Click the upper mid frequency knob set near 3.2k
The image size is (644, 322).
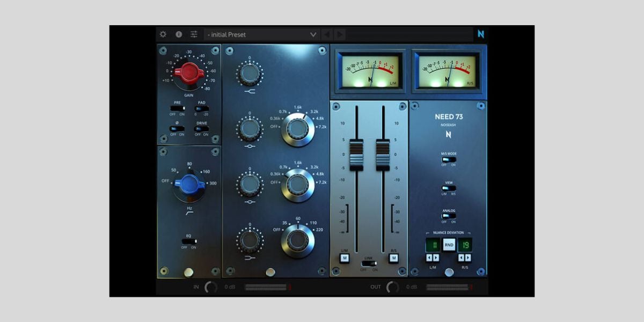(298, 129)
